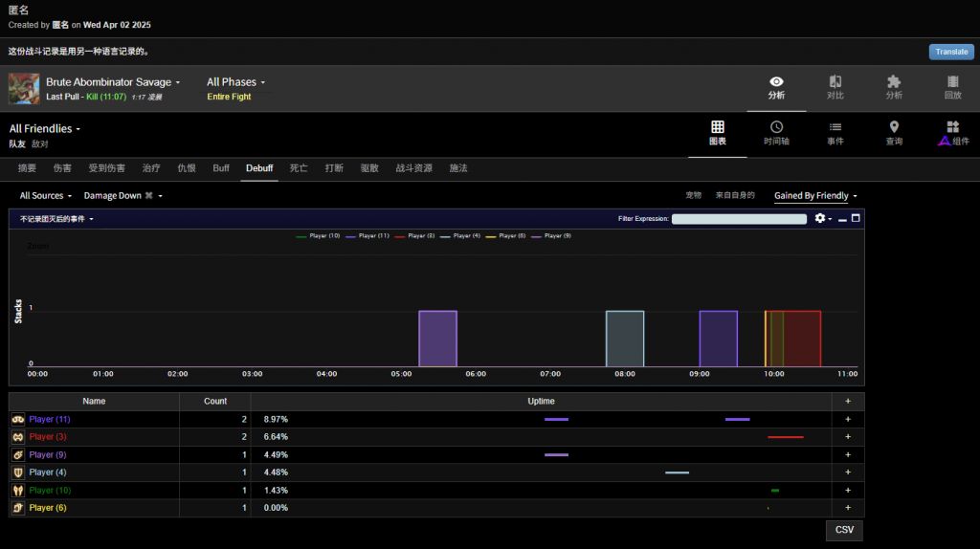
Task: Click the Translate button
Action: pos(950,53)
